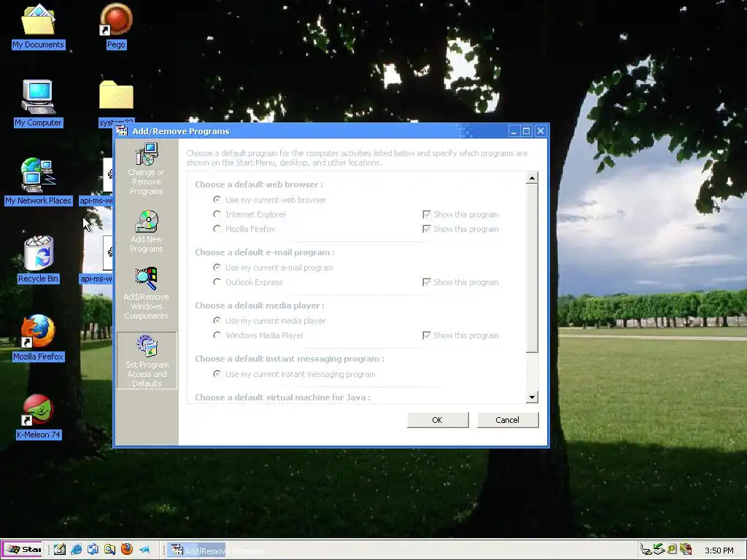Screen dimensions: 747x560
Task: Click 'Choose a default media player' heading
Action: 260,306
